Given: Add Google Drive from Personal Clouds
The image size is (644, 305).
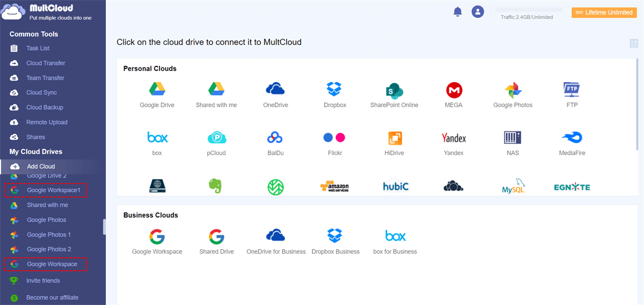Looking at the screenshot, I should tap(157, 95).
